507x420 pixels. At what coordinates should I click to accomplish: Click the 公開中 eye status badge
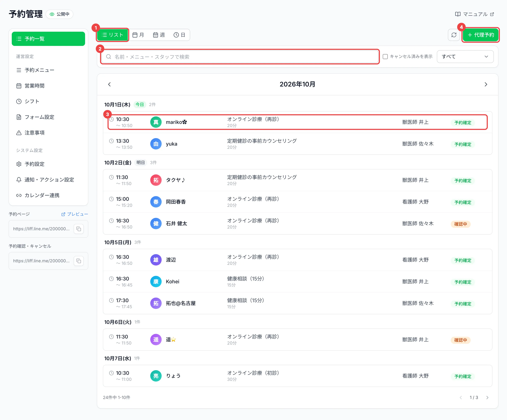point(59,14)
